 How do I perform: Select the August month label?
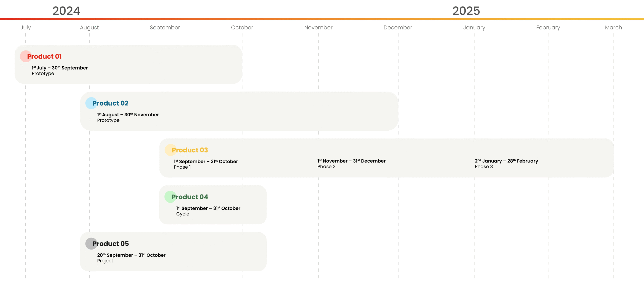(x=89, y=27)
